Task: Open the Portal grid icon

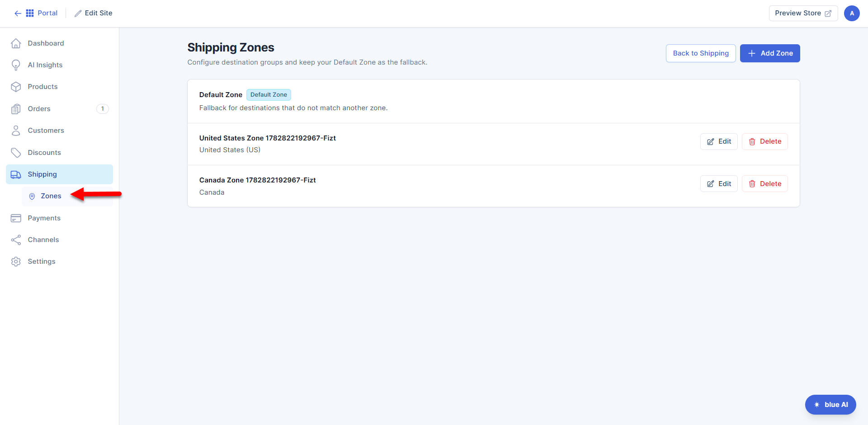Action: click(30, 13)
